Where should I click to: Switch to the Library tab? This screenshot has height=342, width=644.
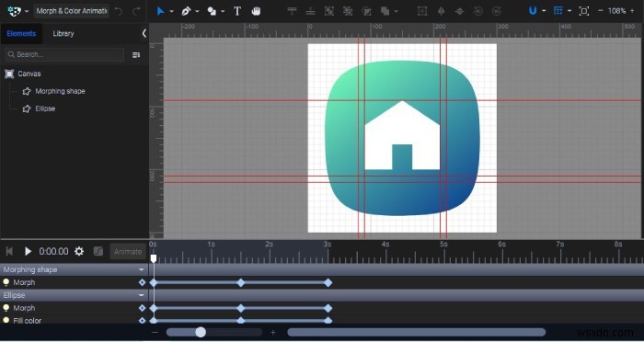pos(63,34)
